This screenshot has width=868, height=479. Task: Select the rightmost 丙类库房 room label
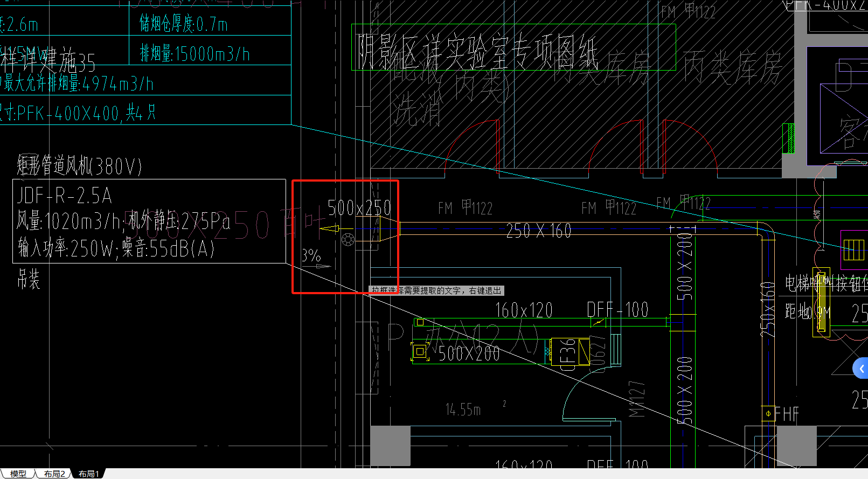(x=732, y=68)
